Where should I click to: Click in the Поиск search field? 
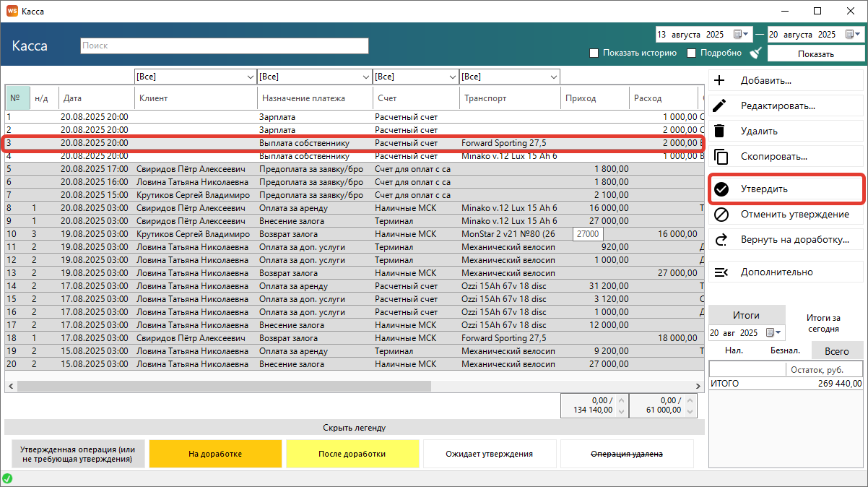[x=224, y=46]
